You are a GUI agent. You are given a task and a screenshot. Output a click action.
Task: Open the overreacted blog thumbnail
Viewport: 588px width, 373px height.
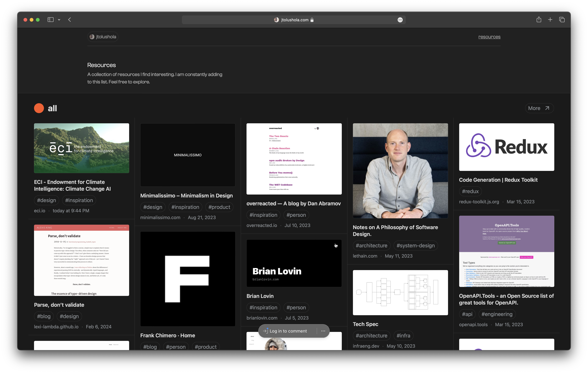coord(294,159)
